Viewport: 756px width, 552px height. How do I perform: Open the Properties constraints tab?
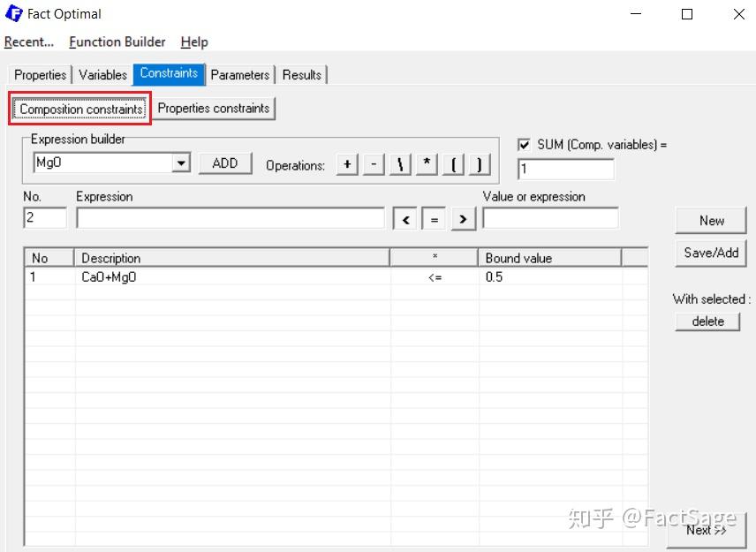coord(214,108)
